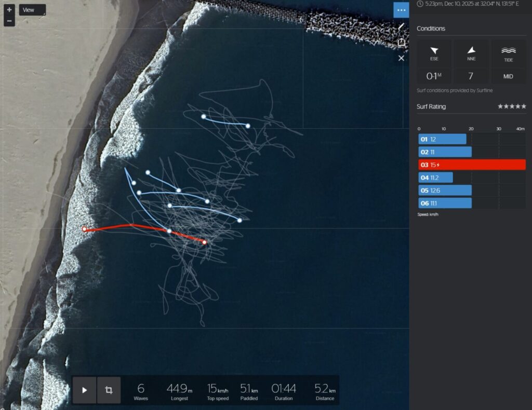Select the red wave 03 bar

tap(472, 165)
